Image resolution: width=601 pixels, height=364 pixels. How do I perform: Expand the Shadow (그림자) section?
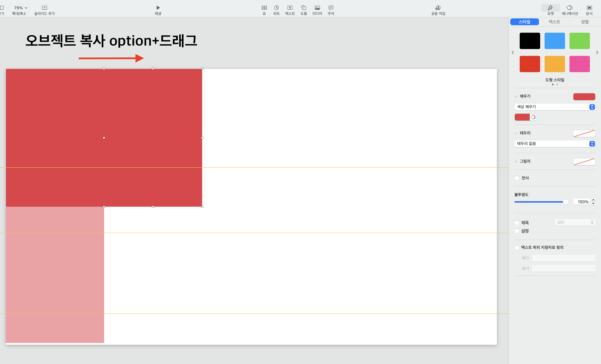[516, 161]
